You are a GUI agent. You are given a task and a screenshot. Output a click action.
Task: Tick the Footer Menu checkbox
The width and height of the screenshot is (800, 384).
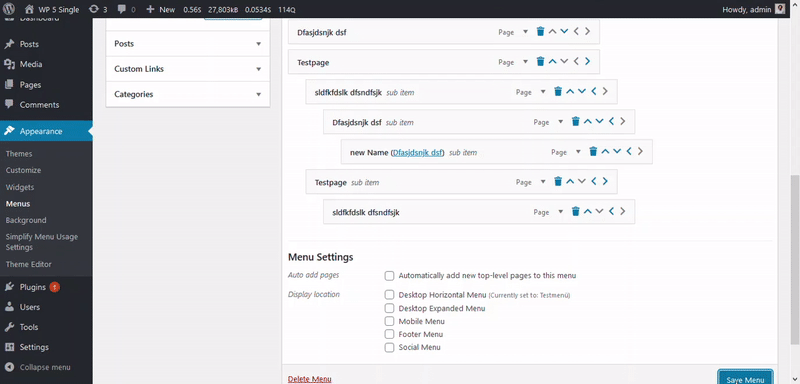pyautogui.click(x=389, y=335)
